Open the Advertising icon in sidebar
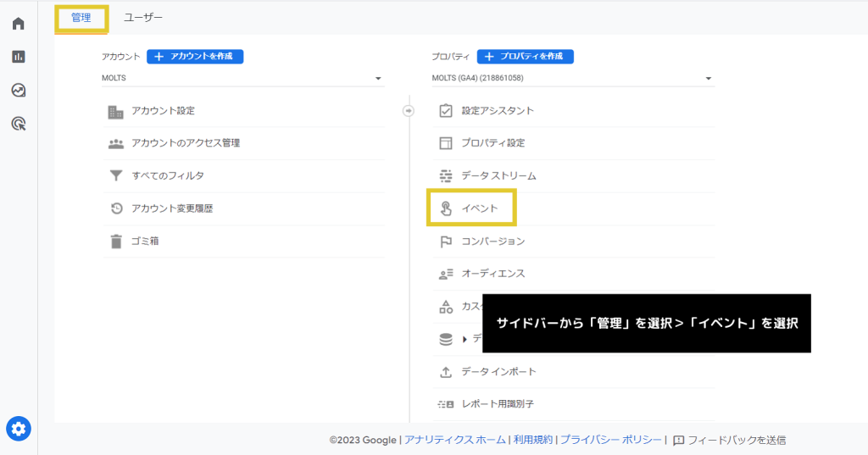868x455 pixels. (x=19, y=124)
